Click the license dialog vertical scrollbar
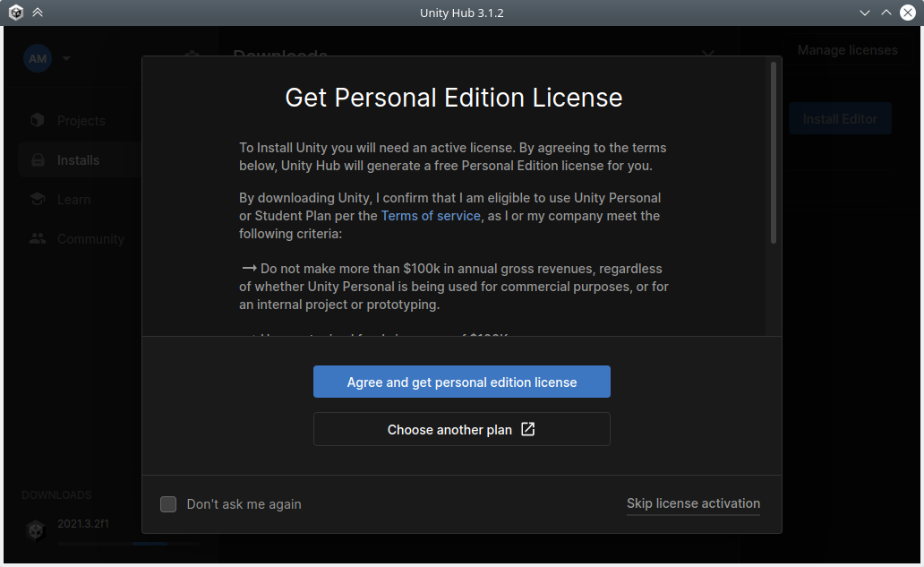This screenshot has height=567, width=924. click(x=774, y=152)
